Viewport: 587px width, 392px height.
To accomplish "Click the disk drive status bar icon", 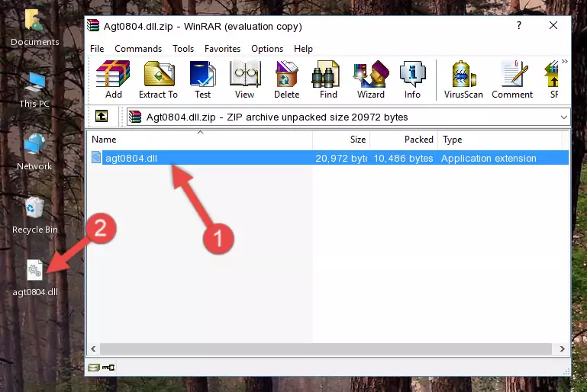I will [x=93, y=368].
